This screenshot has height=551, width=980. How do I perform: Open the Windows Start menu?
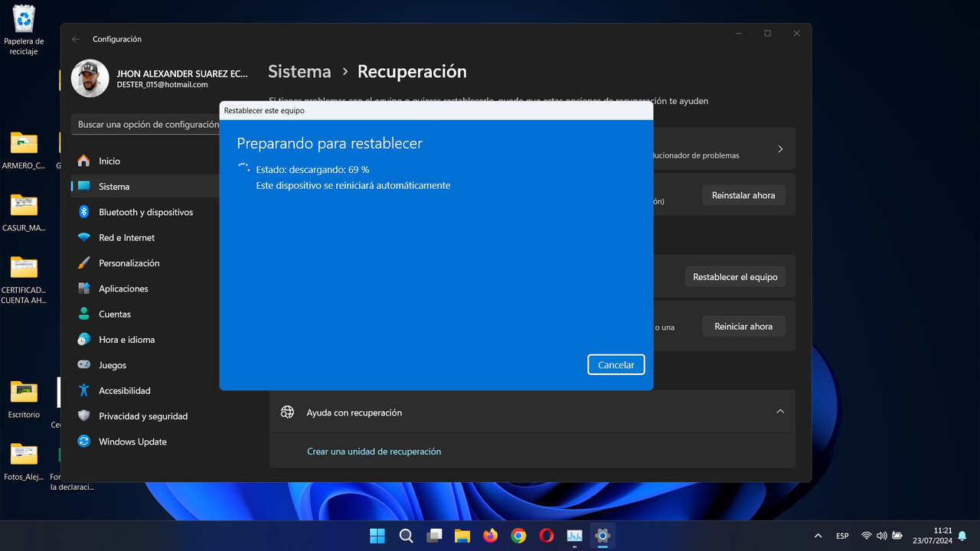(x=377, y=536)
